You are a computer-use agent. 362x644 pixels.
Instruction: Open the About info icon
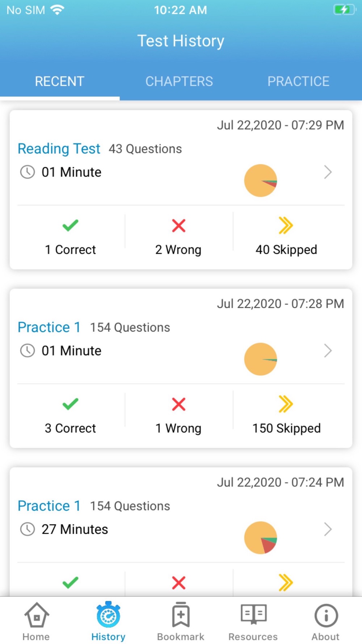tap(326, 615)
